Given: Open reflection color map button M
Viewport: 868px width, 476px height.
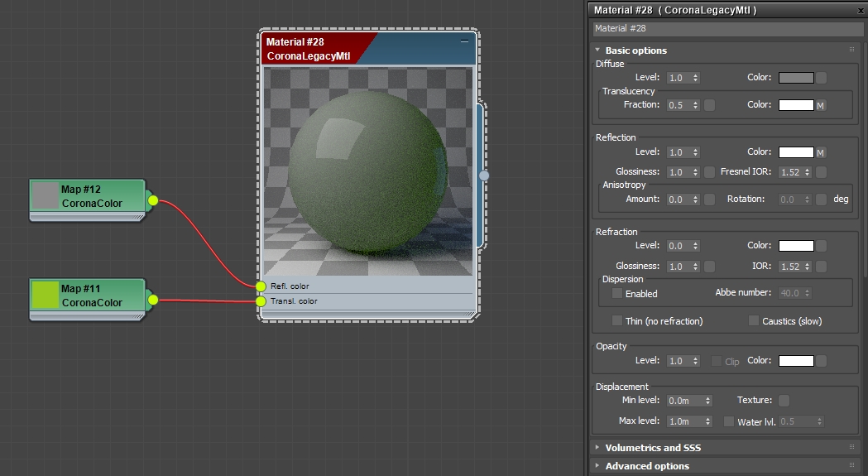Looking at the screenshot, I should point(820,152).
